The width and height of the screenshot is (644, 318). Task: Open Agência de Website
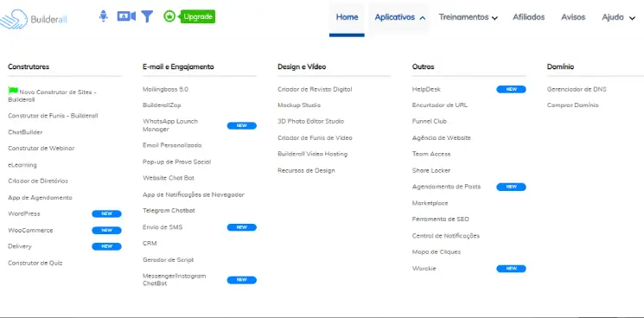point(442,138)
